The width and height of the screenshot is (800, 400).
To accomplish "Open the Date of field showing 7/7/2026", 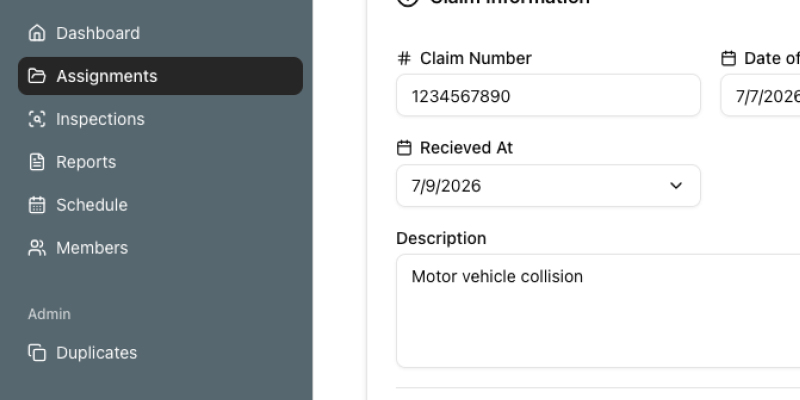I will pos(760,95).
